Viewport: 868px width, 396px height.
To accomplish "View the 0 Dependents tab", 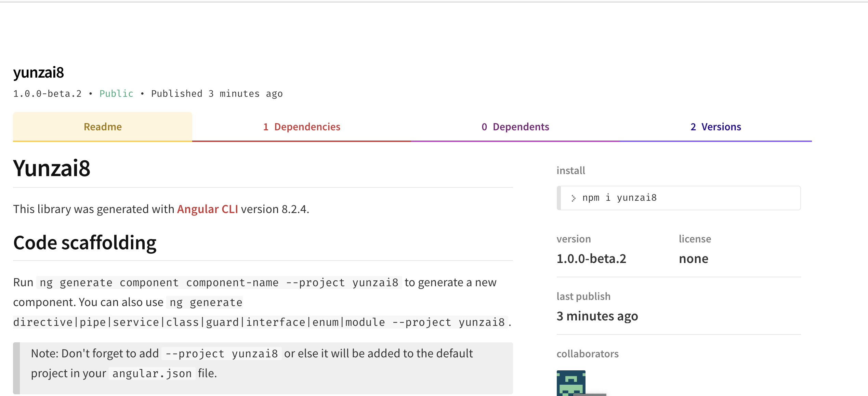I will (515, 127).
